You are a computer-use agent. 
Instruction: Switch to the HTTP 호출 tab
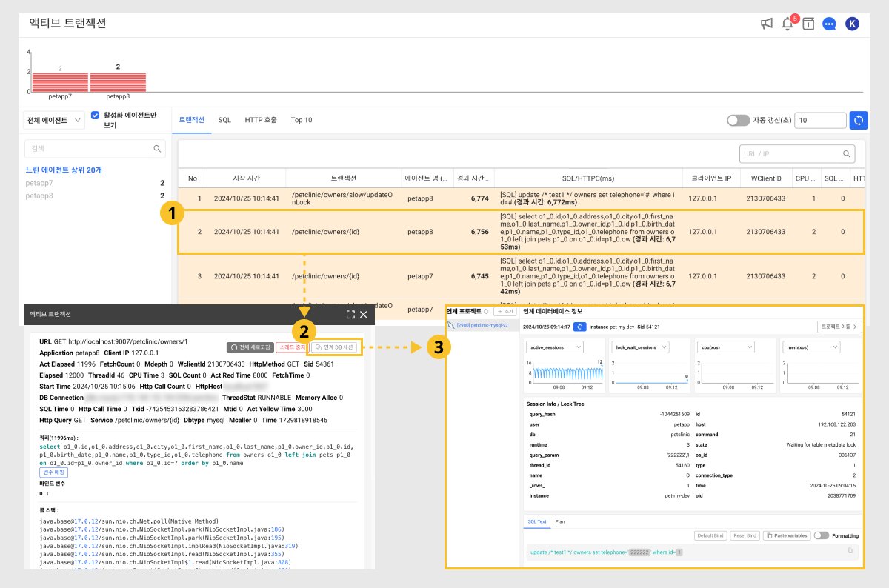261,120
